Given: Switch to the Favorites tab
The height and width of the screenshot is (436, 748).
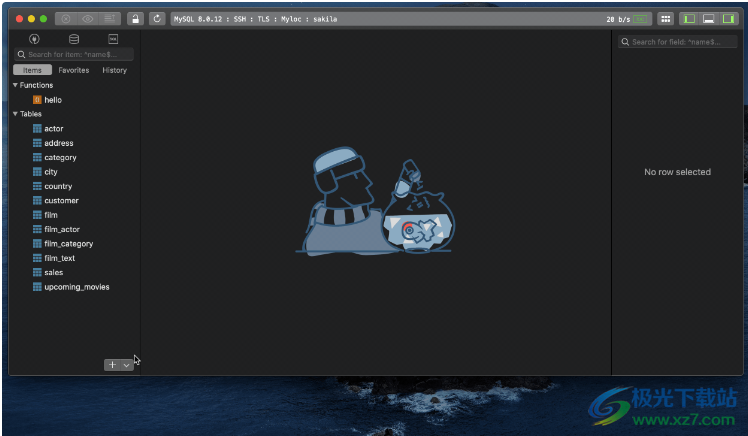Looking at the screenshot, I should pyautogui.click(x=73, y=70).
